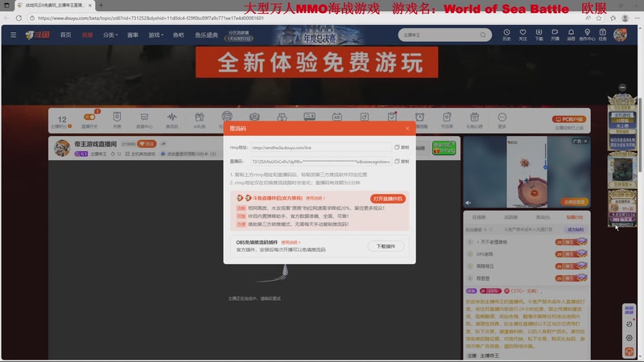Click the share arrow next to 关注
644x362 pixels.
tap(163, 144)
